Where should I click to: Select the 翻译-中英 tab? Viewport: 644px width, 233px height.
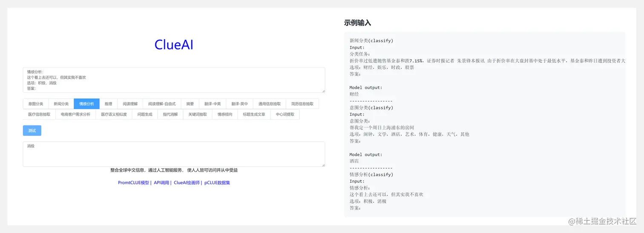(213, 104)
